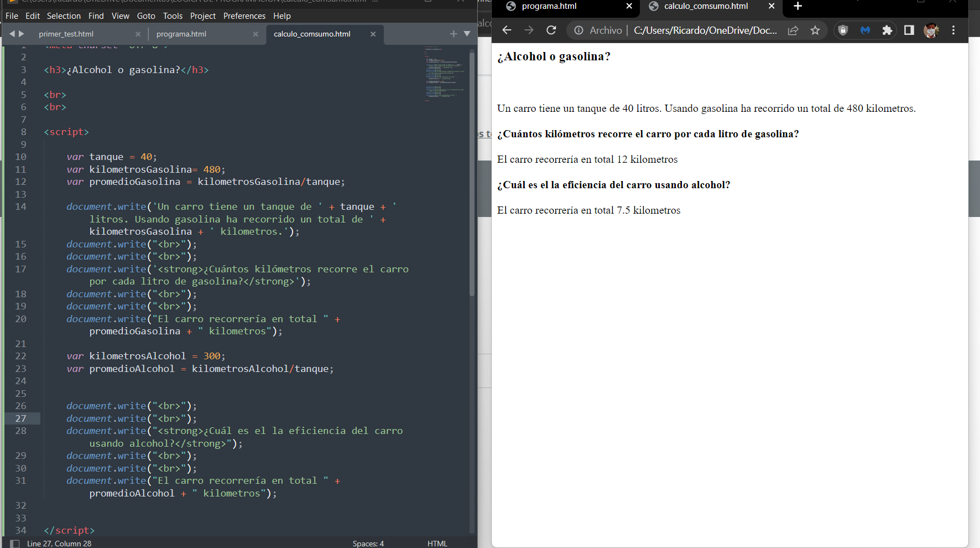Click the '¿Alcohol o gasolina?' page heading
Image resolution: width=980 pixels, height=548 pixels.
554,56
